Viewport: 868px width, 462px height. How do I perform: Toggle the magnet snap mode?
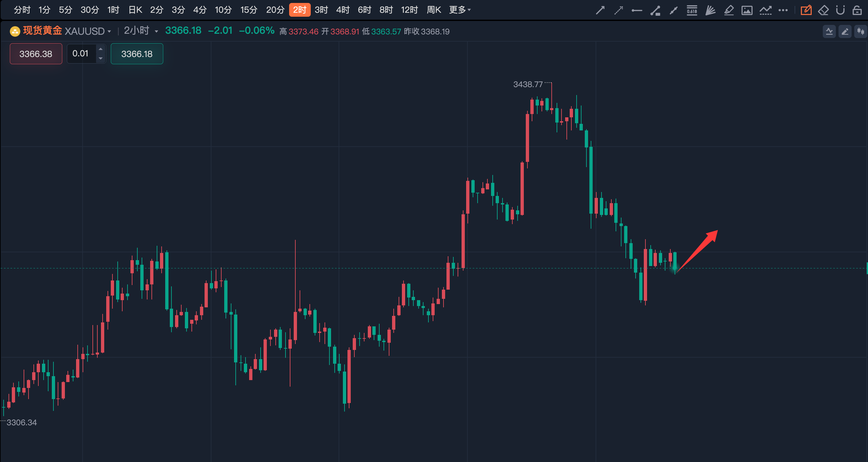click(x=840, y=10)
